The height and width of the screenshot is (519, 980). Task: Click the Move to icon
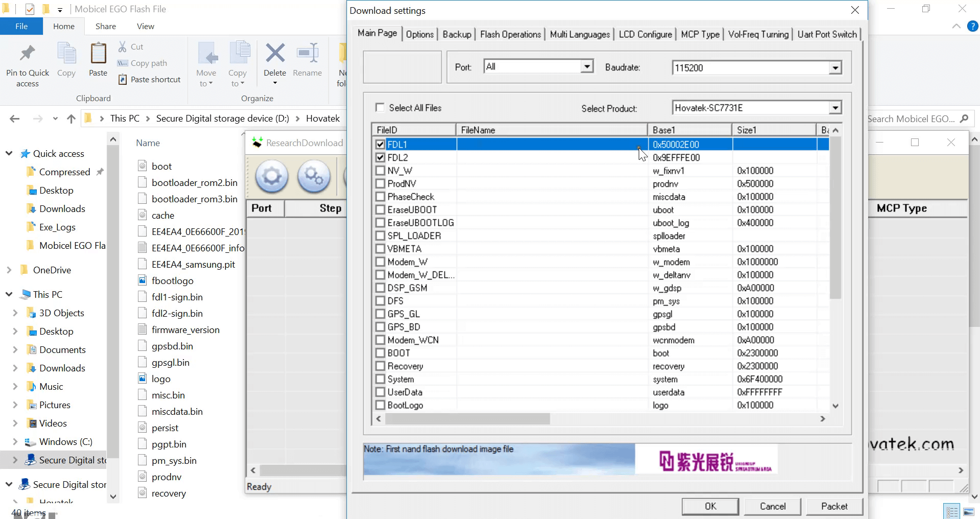[x=206, y=54]
